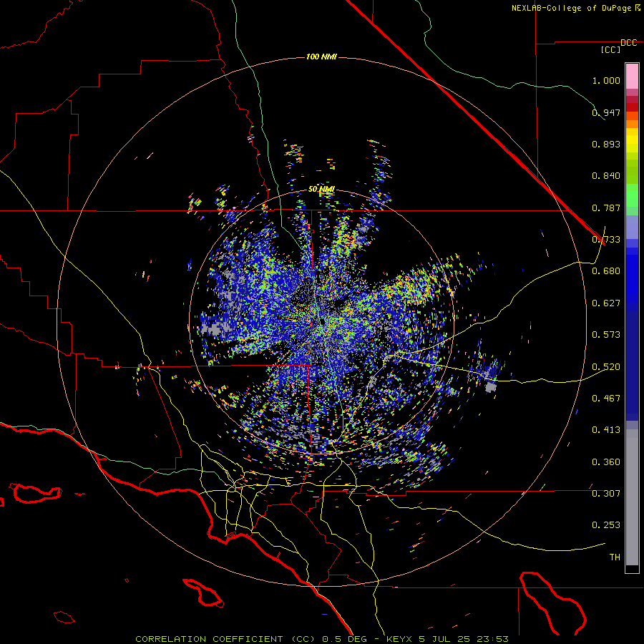Click the 0.307 value on color scale

click(606, 494)
